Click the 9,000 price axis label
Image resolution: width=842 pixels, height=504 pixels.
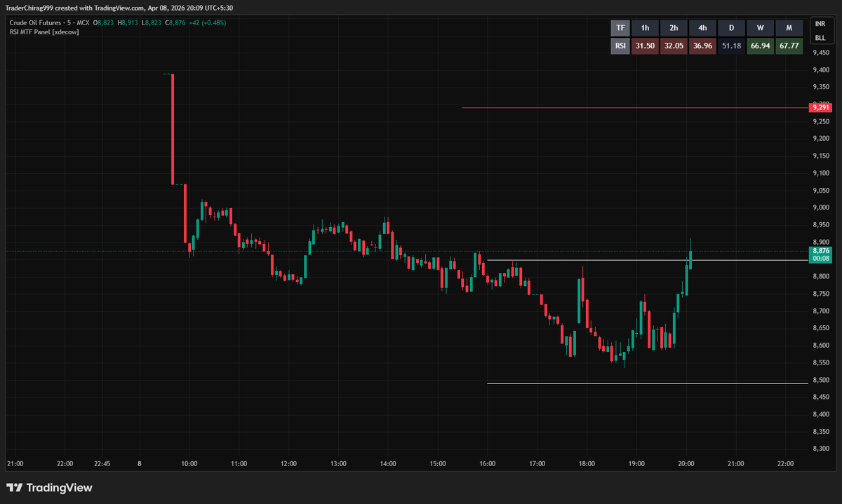click(x=821, y=207)
